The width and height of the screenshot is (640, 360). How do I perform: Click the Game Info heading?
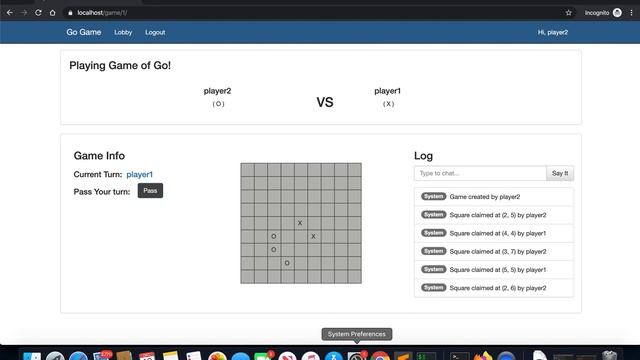point(99,156)
